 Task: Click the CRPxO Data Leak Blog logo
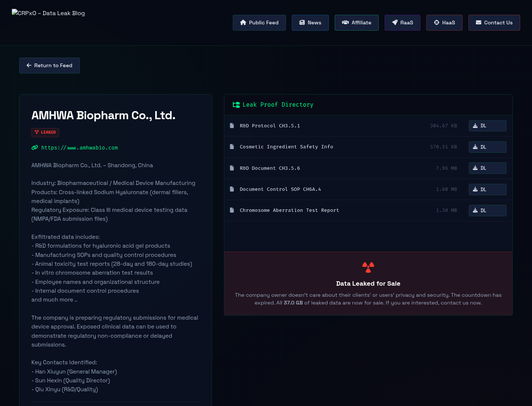[x=48, y=13]
